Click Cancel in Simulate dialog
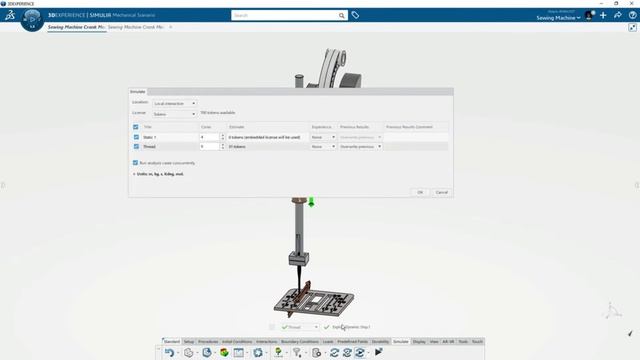 click(442, 192)
